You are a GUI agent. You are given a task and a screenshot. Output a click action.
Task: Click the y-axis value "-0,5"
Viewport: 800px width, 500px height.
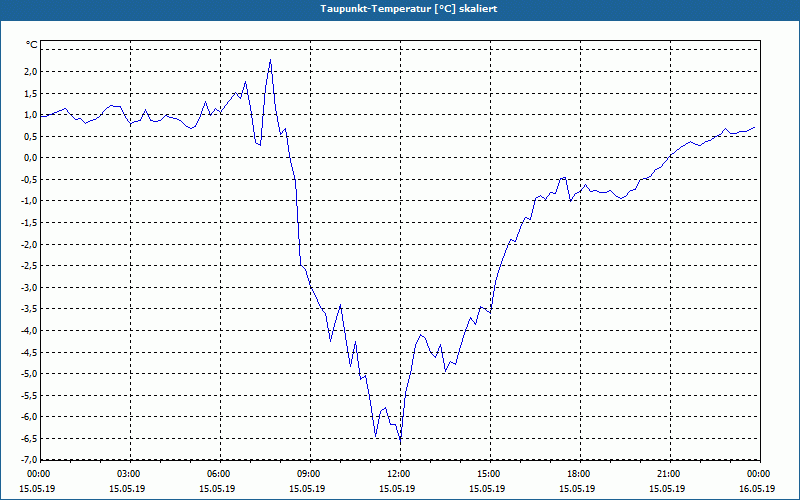pyautogui.click(x=29, y=180)
